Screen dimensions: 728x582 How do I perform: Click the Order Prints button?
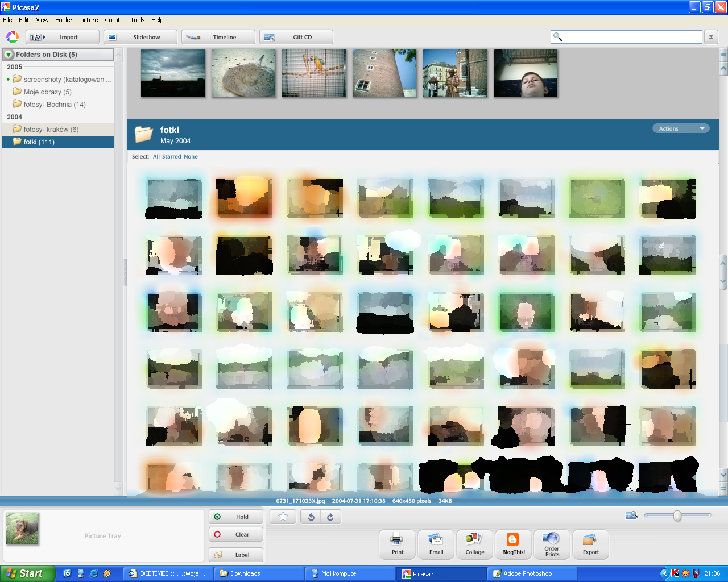click(x=552, y=544)
